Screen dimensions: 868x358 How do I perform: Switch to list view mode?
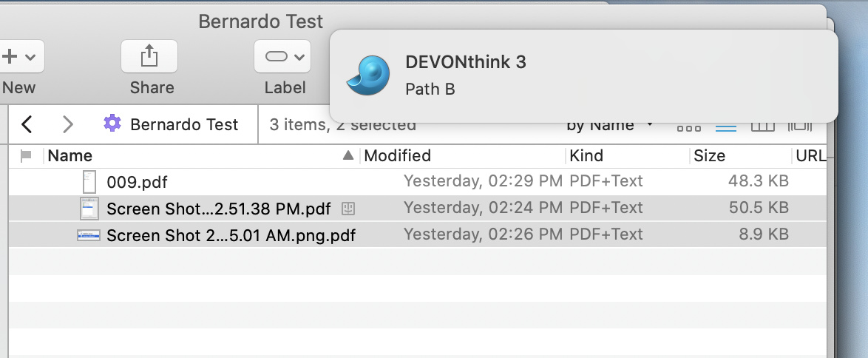726,126
